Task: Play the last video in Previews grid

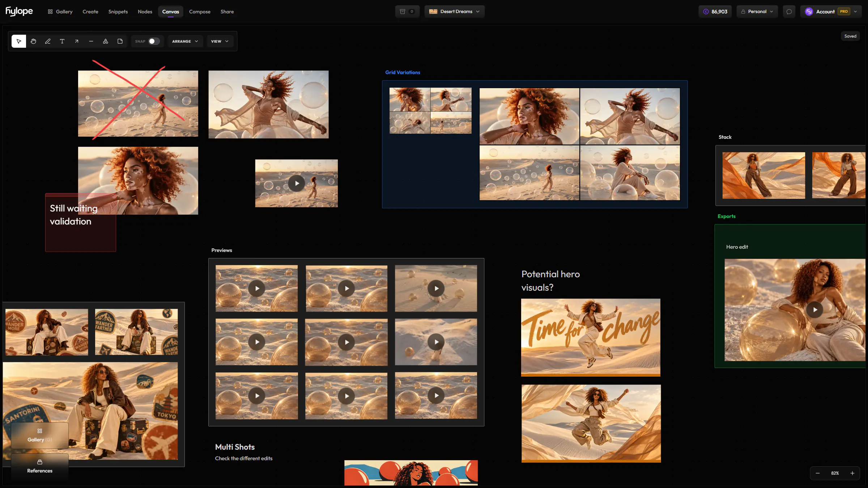Action: [x=436, y=395]
